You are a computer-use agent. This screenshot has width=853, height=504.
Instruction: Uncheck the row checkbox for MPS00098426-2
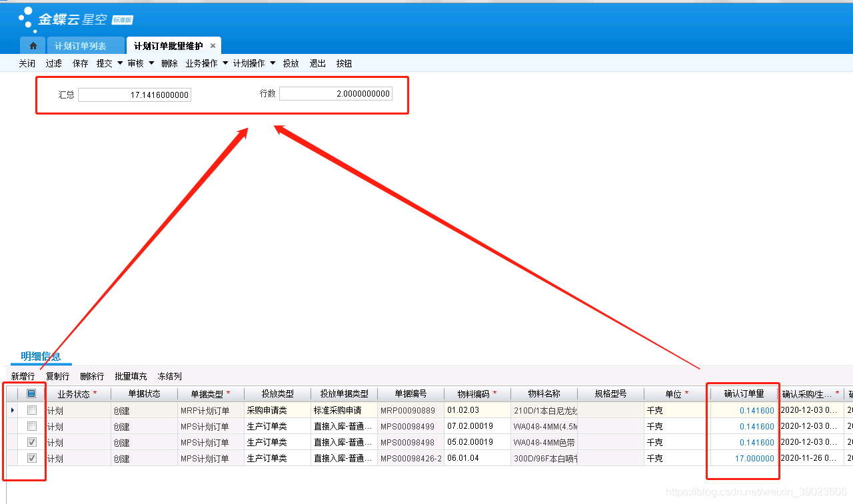point(31,458)
